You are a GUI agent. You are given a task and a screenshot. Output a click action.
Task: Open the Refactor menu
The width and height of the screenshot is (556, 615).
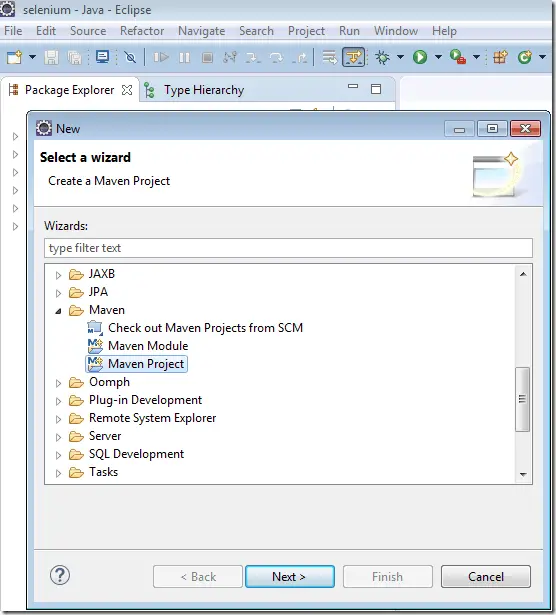(142, 31)
